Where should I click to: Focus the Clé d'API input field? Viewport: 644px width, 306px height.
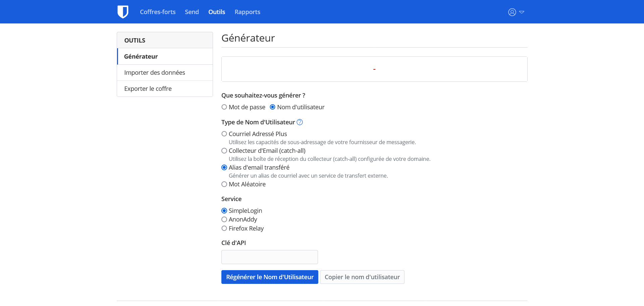click(269, 257)
